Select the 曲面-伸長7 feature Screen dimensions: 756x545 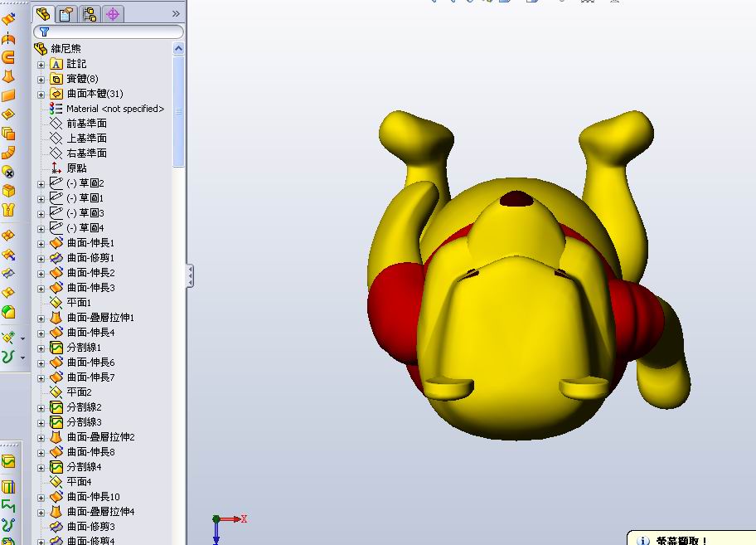pos(82,377)
